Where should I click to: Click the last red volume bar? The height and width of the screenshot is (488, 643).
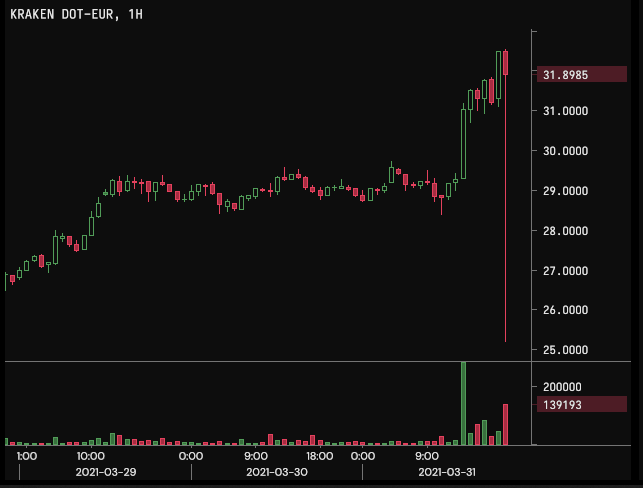tap(506, 424)
